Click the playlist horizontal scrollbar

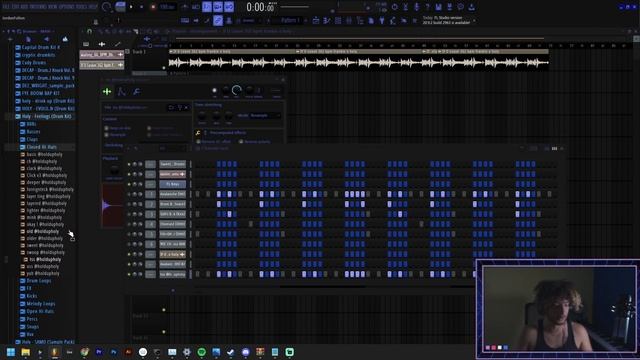(x=359, y=39)
